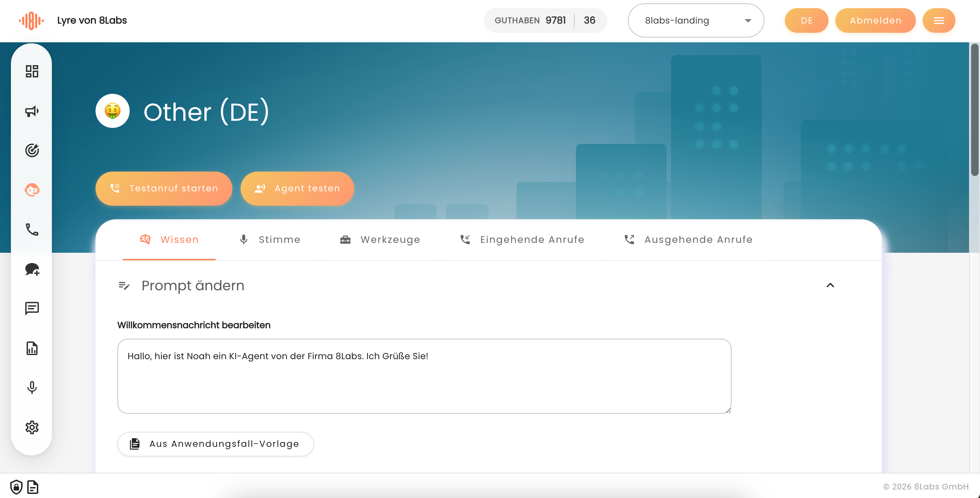Viewport: 980px width, 498px height.
Task: Click the DE language button
Action: pos(806,20)
